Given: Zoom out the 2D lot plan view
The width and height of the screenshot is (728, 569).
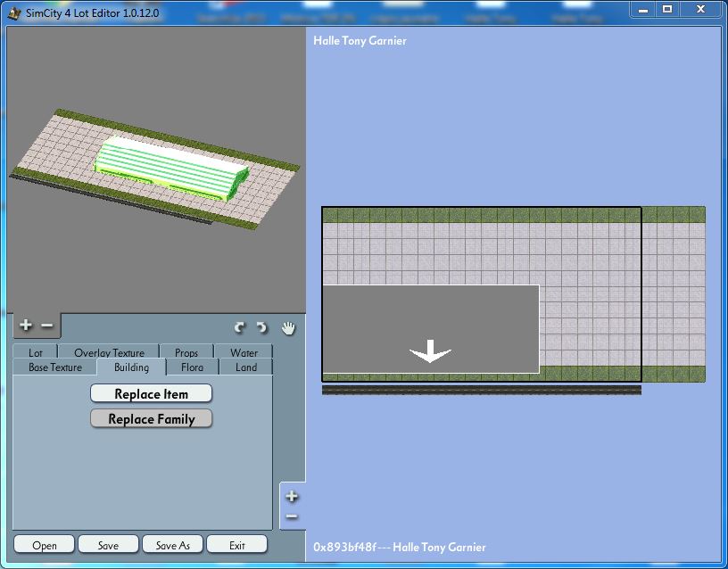Looking at the screenshot, I should point(292,517).
